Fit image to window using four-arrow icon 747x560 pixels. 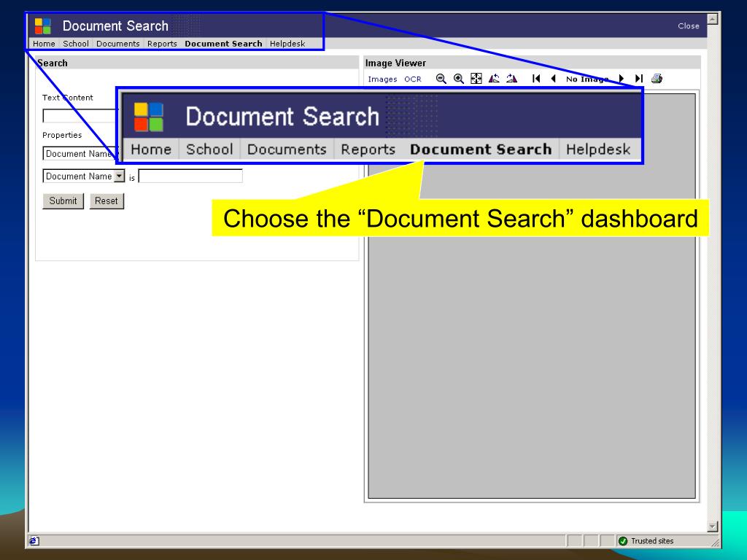click(476, 79)
